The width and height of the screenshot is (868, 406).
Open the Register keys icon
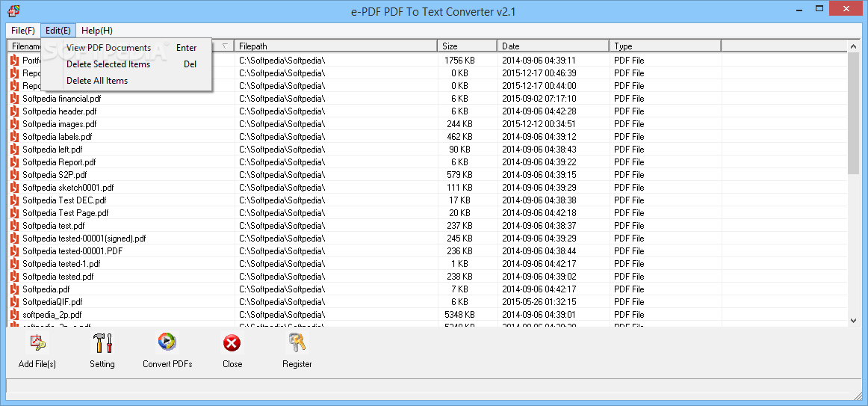tap(297, 343)
